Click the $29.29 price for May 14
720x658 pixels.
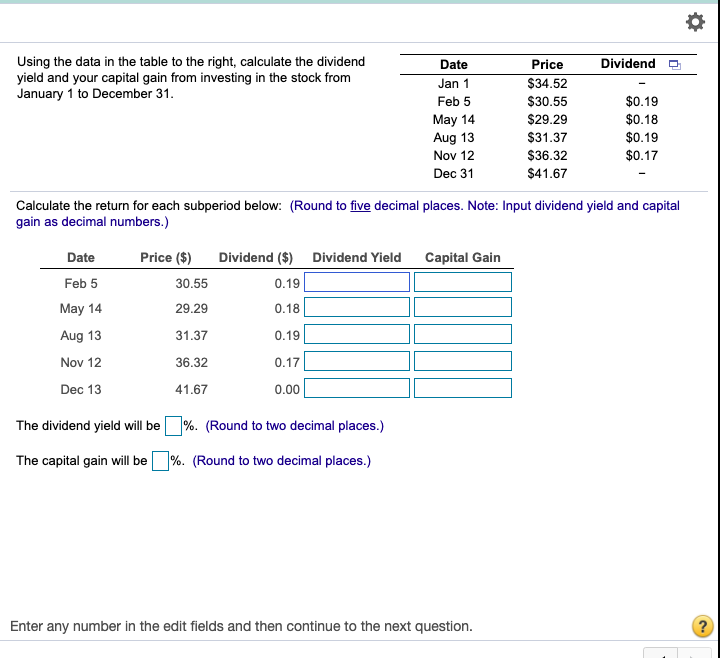point(547,119)
